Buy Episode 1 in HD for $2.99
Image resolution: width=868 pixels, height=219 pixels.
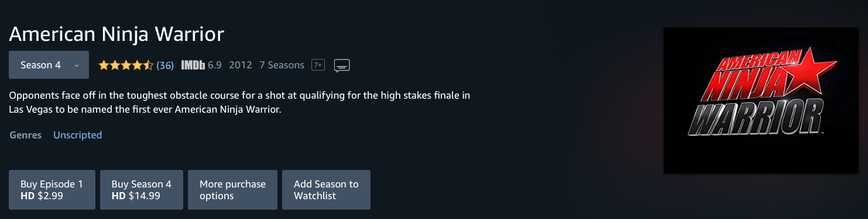tap(52, 190)
